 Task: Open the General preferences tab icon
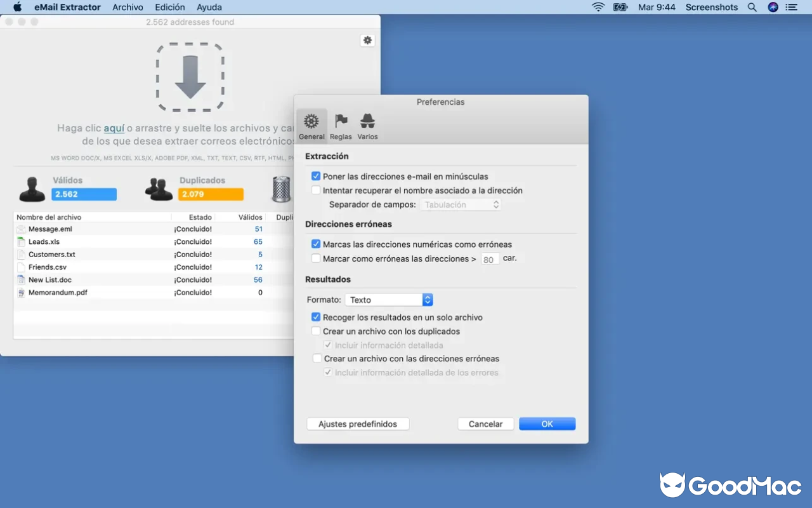pos(311,125)
